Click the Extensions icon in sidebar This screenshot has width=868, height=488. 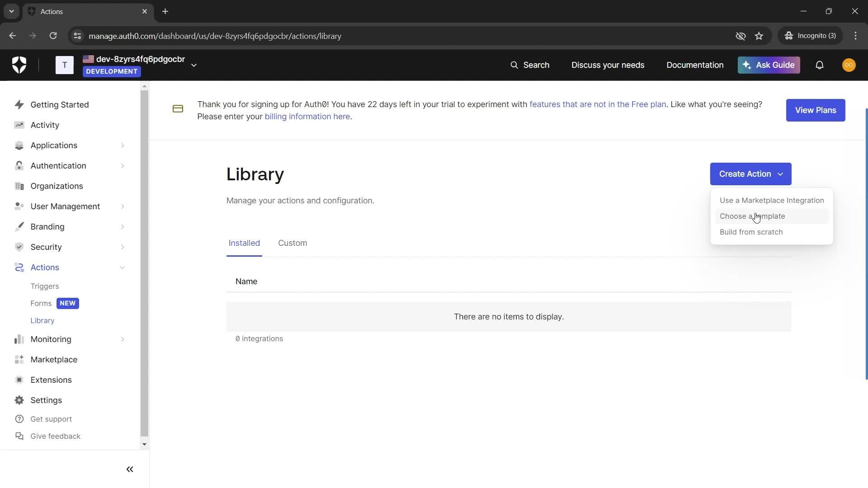tap(19, 380)
